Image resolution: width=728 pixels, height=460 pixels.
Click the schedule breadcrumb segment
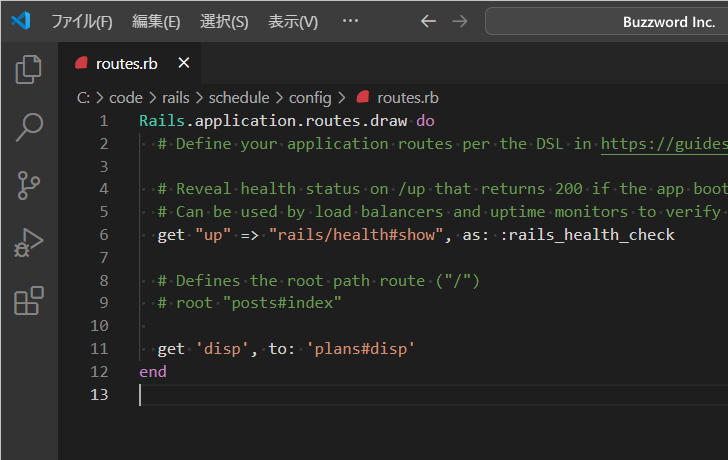239,98
